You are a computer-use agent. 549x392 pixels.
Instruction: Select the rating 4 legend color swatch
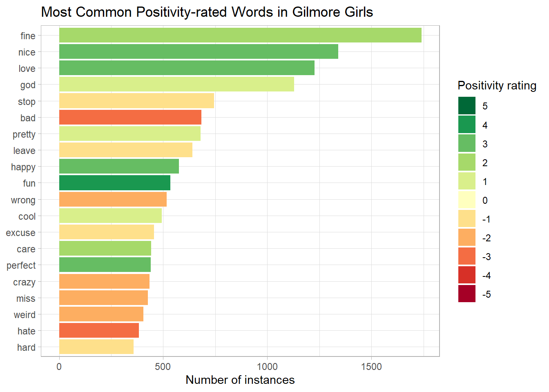[466, 125]
